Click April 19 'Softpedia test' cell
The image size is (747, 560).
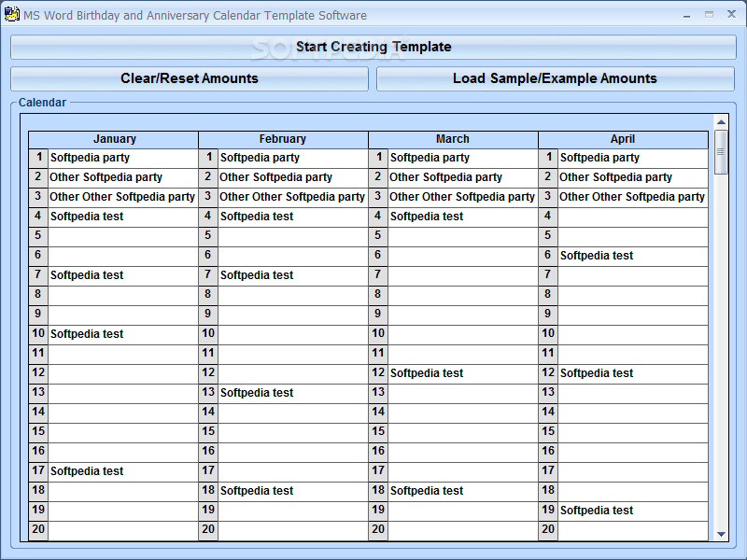(633, 511)
